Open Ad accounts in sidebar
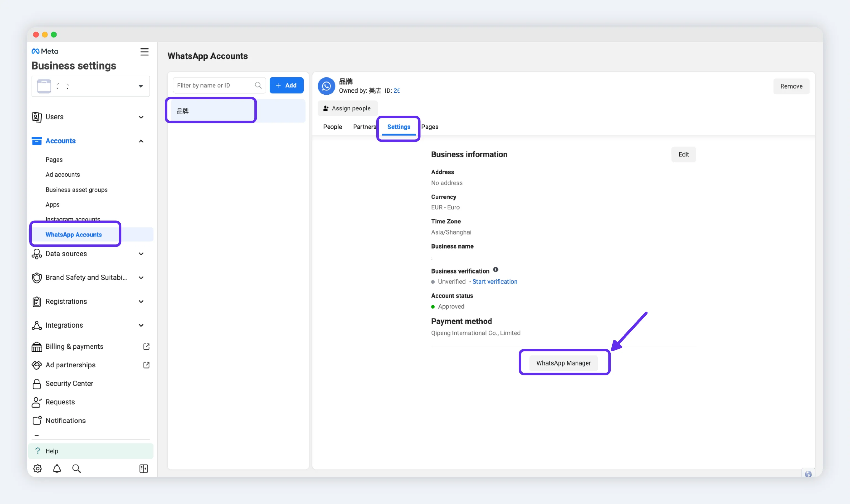Viewport: 850px width, 504px height. [x=62, y=174]
